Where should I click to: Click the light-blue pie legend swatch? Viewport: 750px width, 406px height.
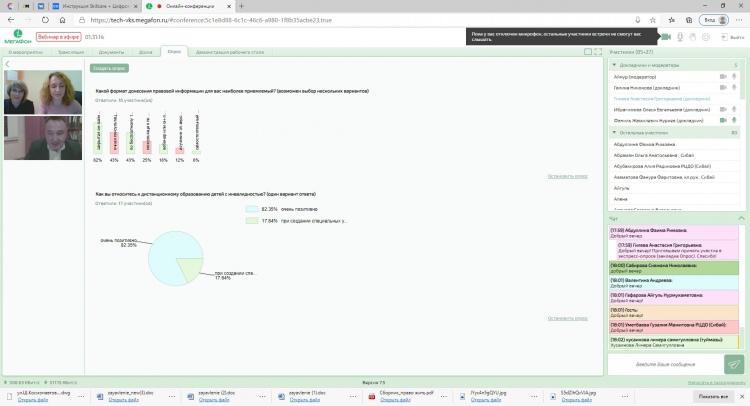pyautogui.click(x=251, y=208)
